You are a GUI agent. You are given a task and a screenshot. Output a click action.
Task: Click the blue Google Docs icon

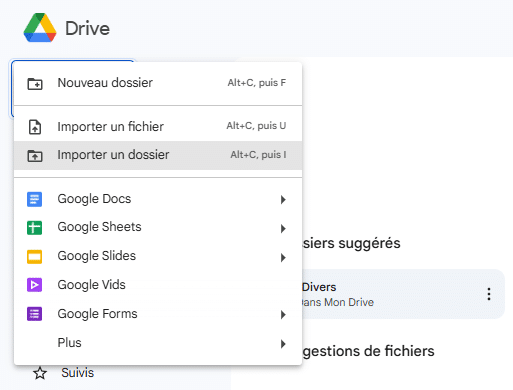click(x=34, y=199)
